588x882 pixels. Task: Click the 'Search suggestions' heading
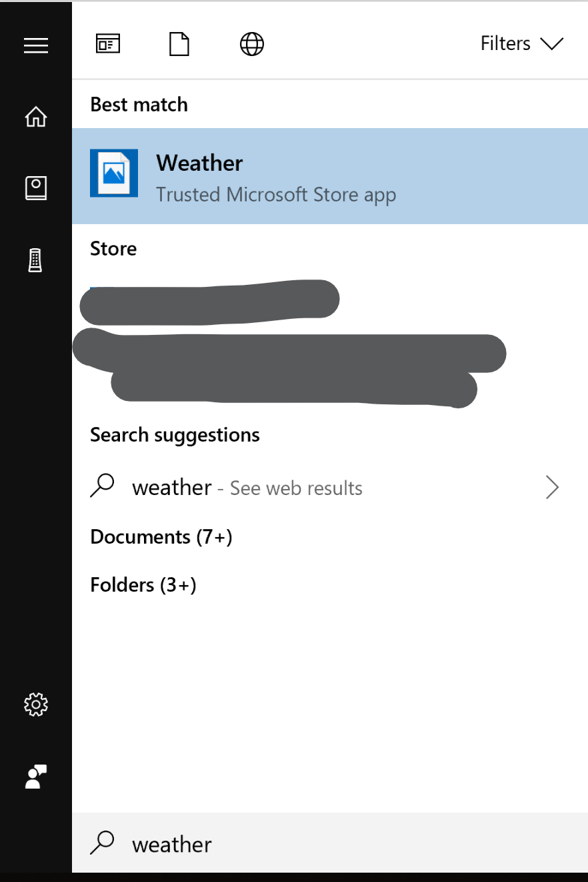click(175, 435)
